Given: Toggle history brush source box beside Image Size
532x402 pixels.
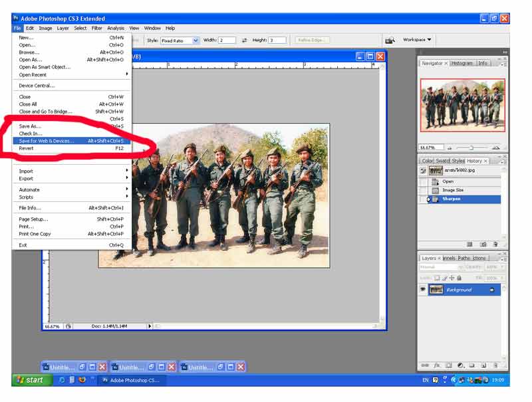Looking at the screenshot, I should (423, 190).
